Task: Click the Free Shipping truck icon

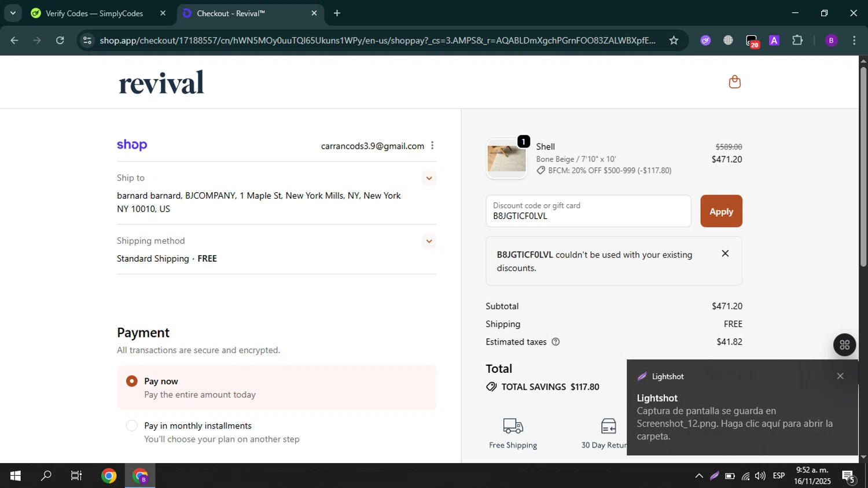Action: [x=513, y=426]
